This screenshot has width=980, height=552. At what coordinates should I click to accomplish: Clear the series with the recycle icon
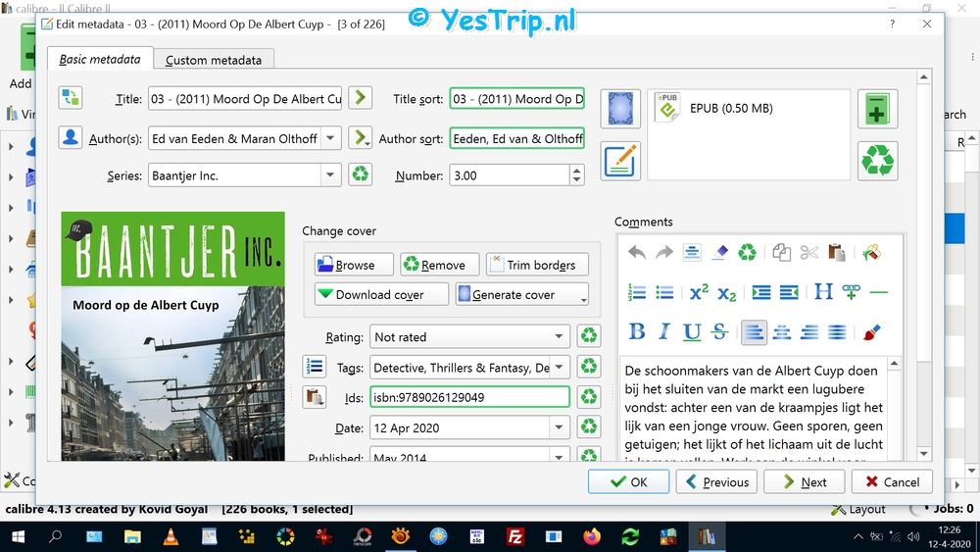[x=361, y=176]
